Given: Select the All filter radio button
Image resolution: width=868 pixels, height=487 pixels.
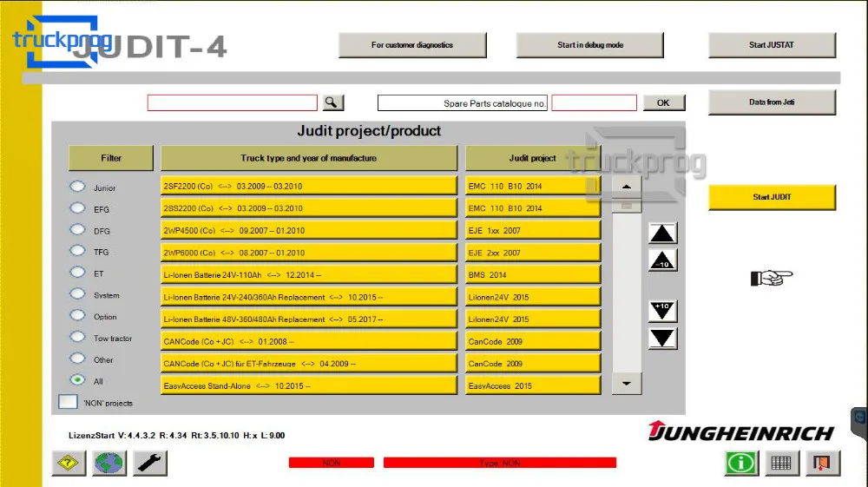Looking at the screenshot, I should [x=77, y=379].
